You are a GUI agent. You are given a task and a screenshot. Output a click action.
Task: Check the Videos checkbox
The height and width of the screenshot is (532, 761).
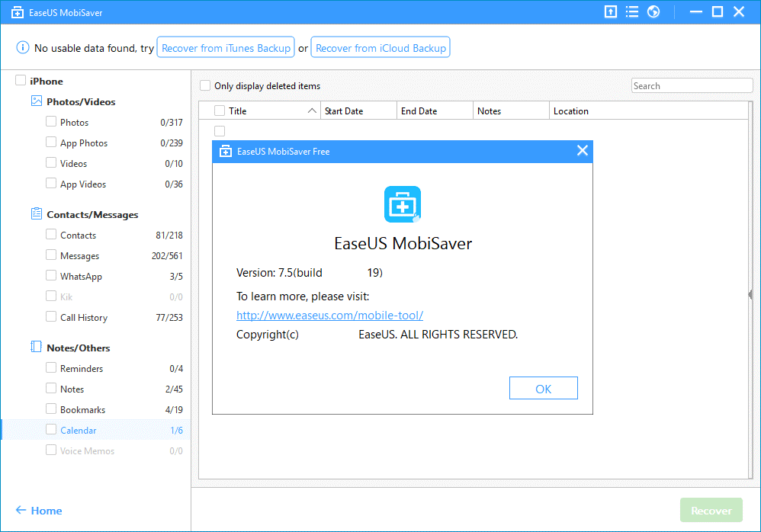tap(51, 162)
